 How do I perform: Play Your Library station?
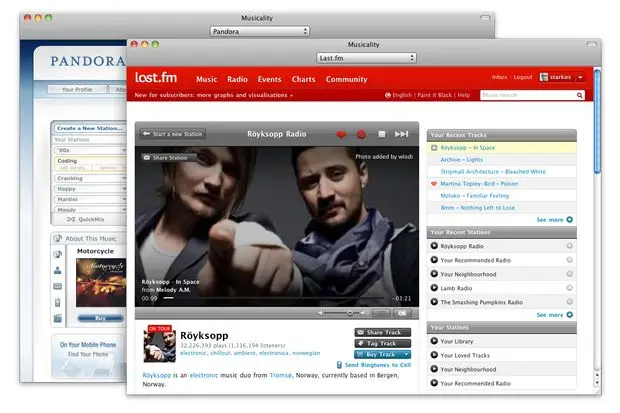click(434, 341)
